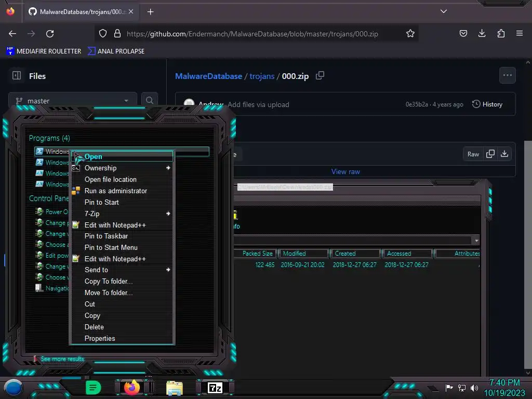
Task: Open File Explorer from the taskbar
Action: click(175, 388)
